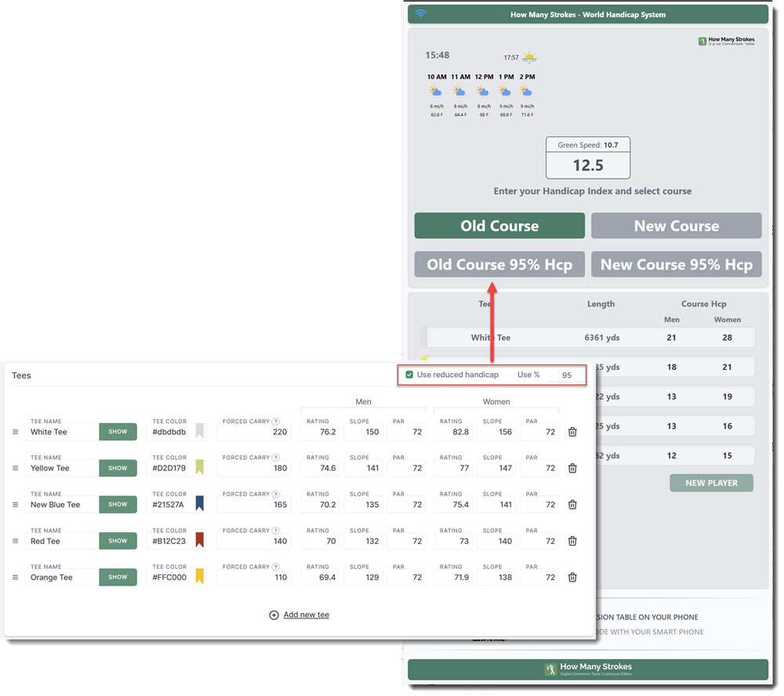This screenshot has height=696, width=784.
Task: Click Orange Tee men's rating field 69.4
Action: pyautogui.click(x=320, y=577)
